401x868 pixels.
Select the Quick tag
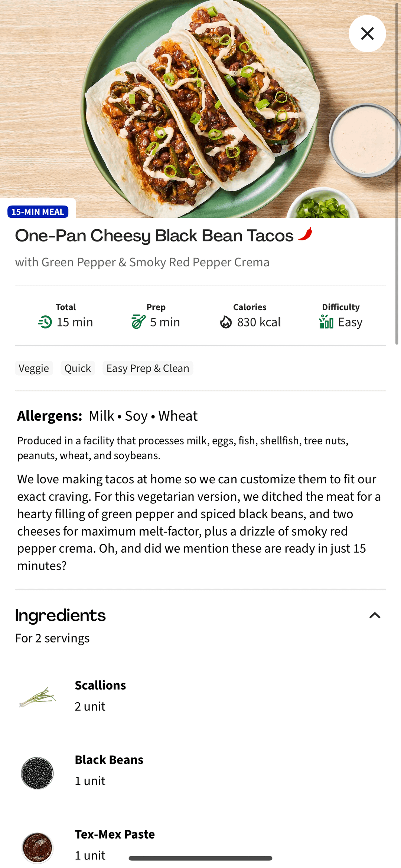(78, 368)
